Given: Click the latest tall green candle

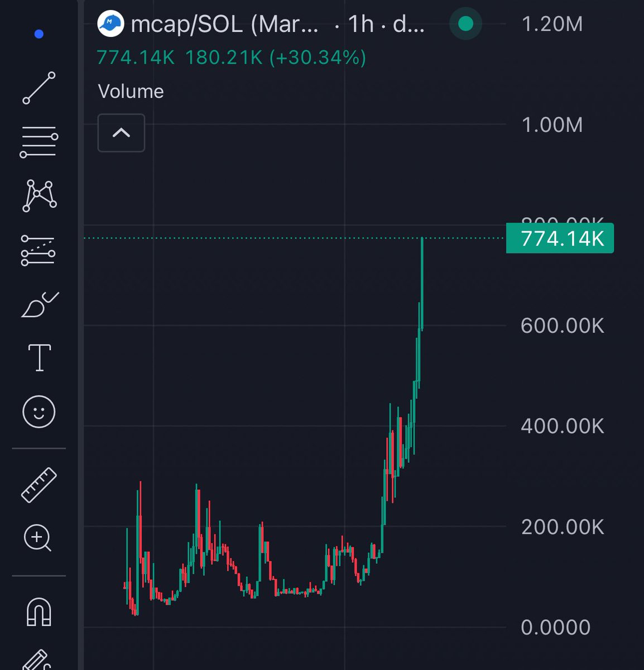Looking at the screenshot, I should tap(422, 284).
